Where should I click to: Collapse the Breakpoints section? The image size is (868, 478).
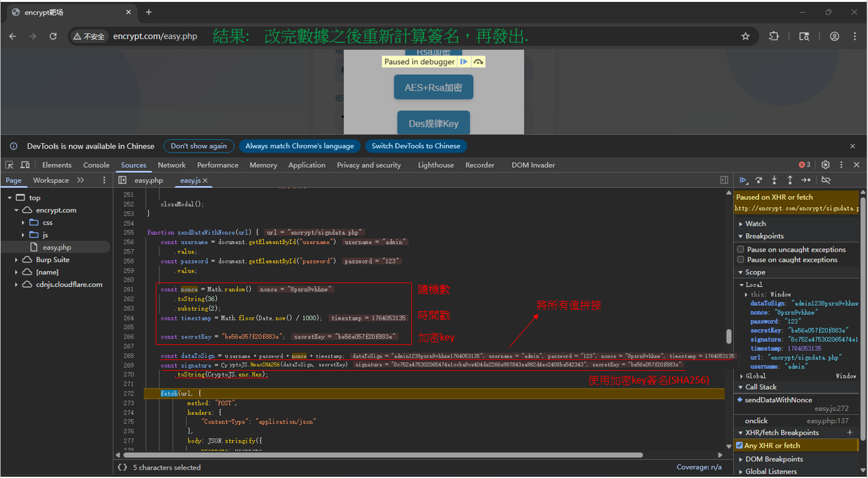click(797, 236)
